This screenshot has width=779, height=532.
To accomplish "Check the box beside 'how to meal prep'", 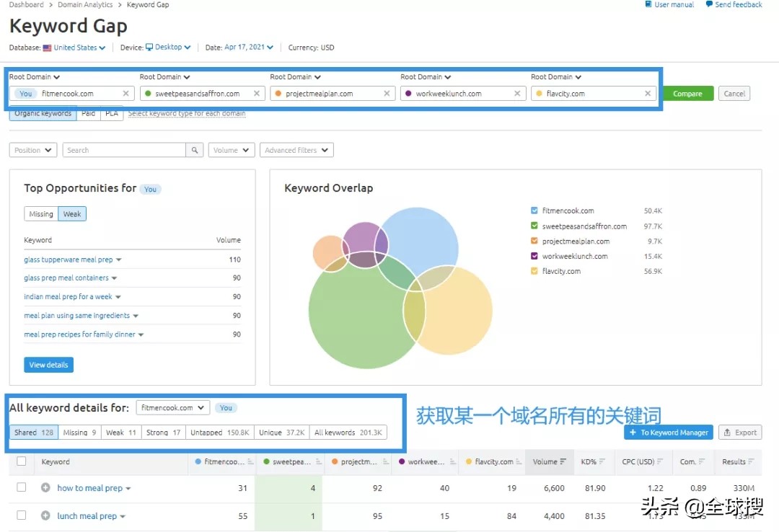I will pyautogui.click(x=21, y=488).
